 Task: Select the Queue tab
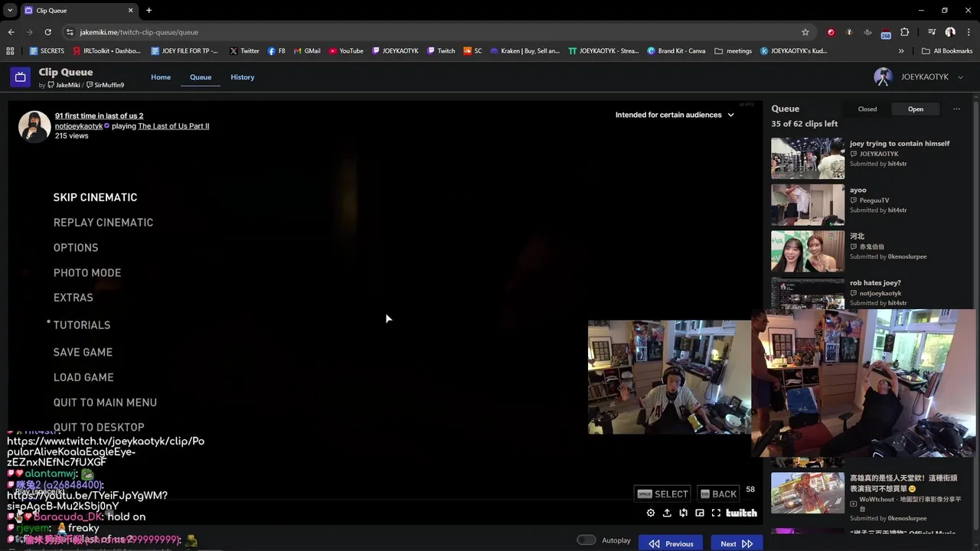coord(201,77)
